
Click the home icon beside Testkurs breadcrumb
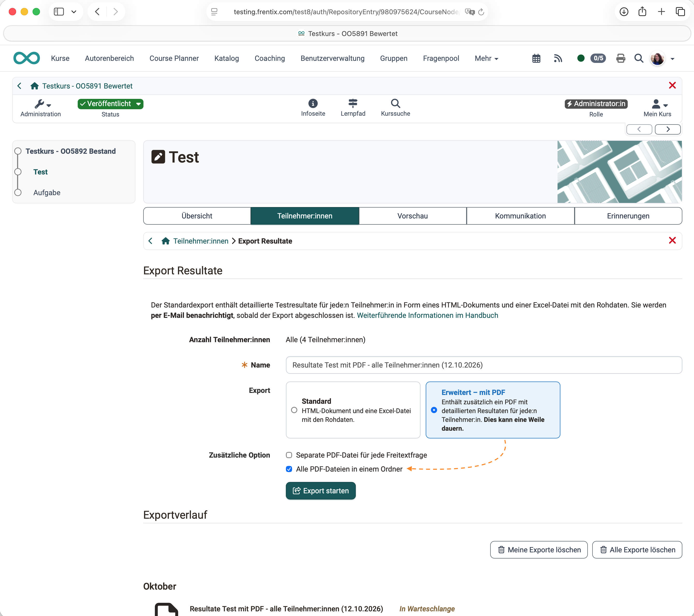[34, 86]
